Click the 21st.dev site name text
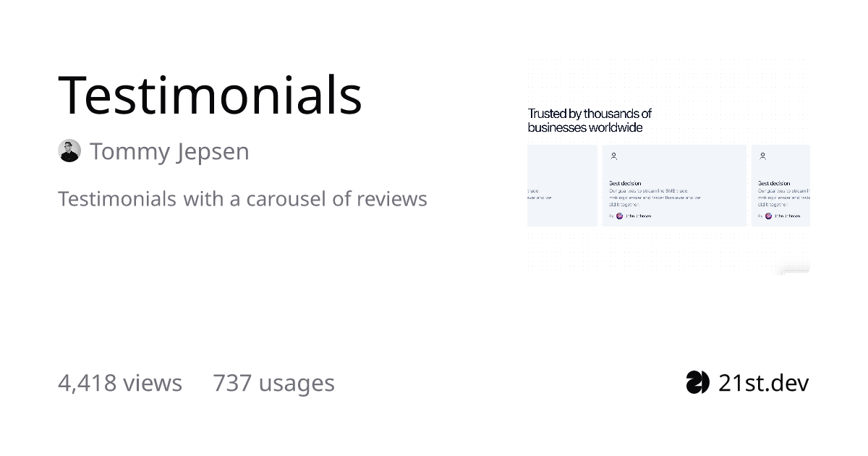The height and width of the screenshot is (456, 868). pos(763,382)
